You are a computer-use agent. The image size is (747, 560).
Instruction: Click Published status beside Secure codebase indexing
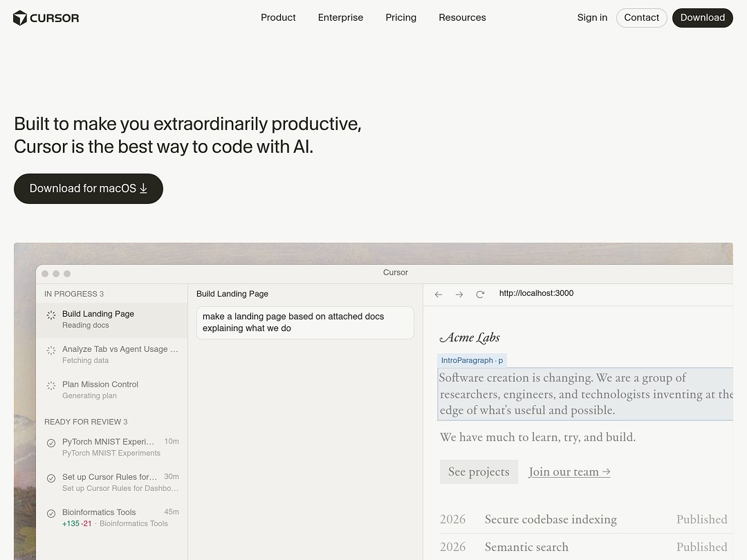click(702, 519)
